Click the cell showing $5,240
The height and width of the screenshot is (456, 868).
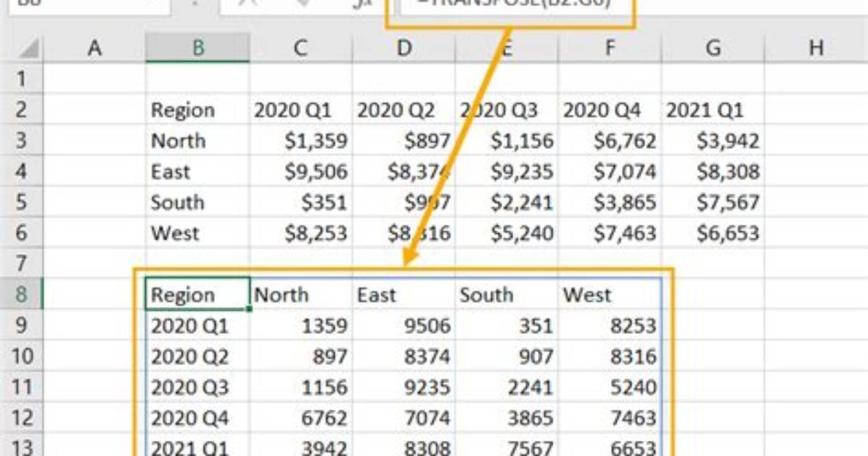[507, 232]
